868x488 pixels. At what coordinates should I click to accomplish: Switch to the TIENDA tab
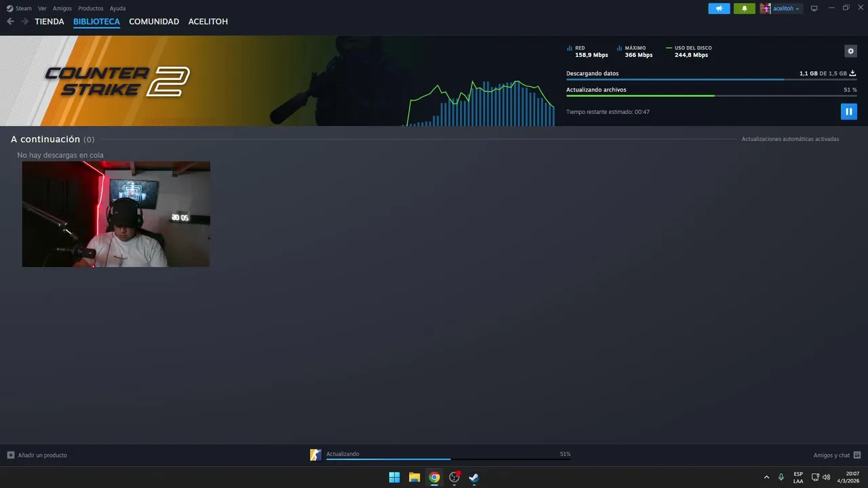click(x=50, y=22)
